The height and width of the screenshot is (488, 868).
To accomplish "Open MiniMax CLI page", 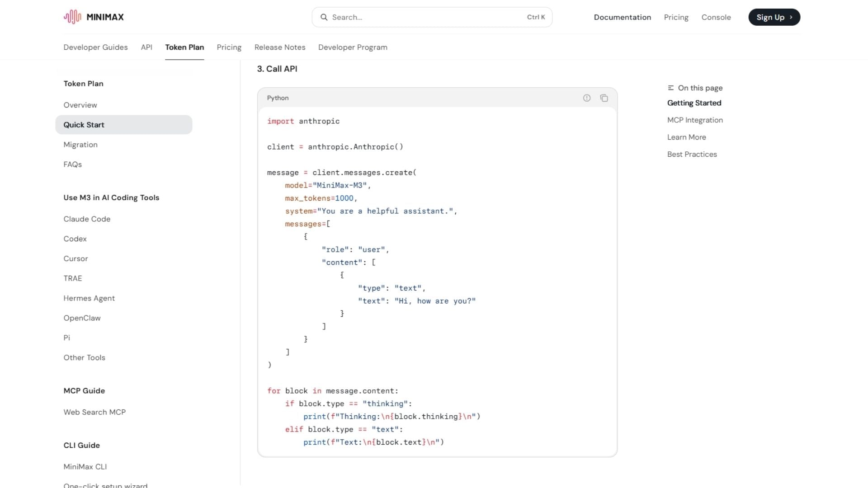I will 85,467.
